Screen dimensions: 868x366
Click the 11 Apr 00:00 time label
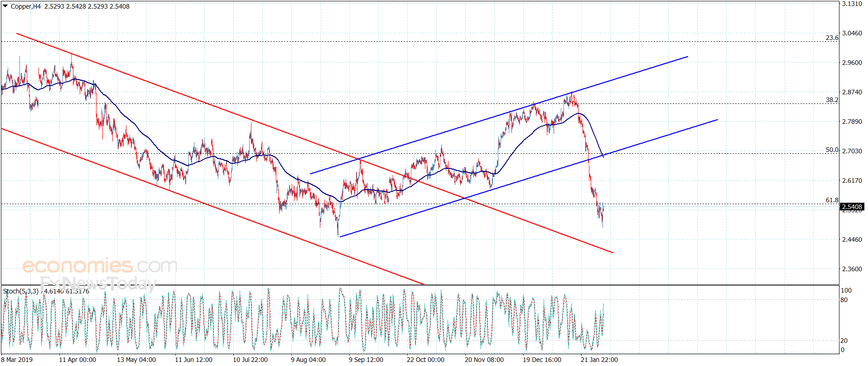point(77,360)
